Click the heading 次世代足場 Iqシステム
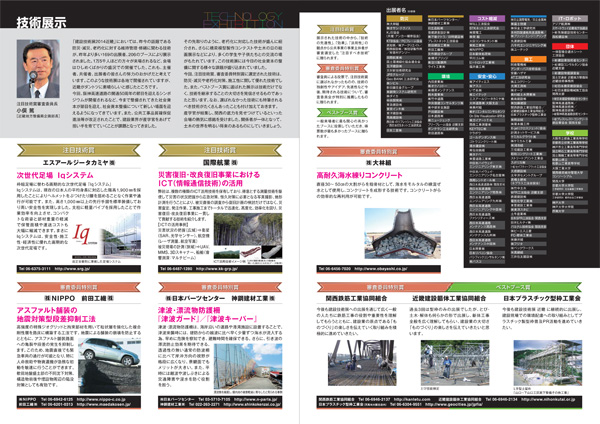The image size is (600, 424). click(x=55, y=175)
